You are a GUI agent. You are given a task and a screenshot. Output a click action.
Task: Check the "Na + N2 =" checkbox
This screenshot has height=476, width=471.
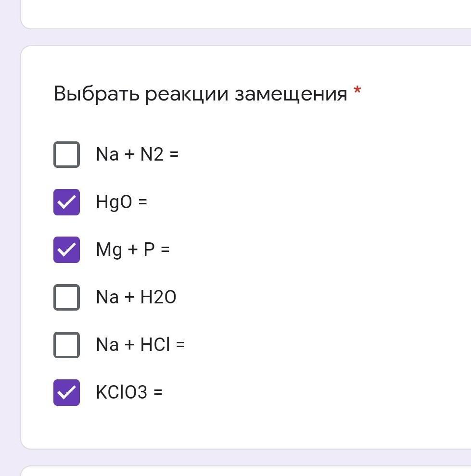pos(66,154)
